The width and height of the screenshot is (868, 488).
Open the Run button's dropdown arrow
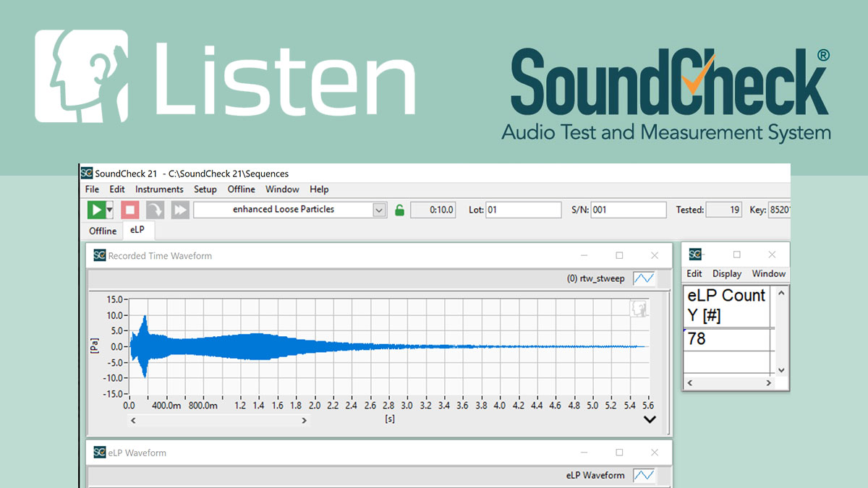(108, 209)
